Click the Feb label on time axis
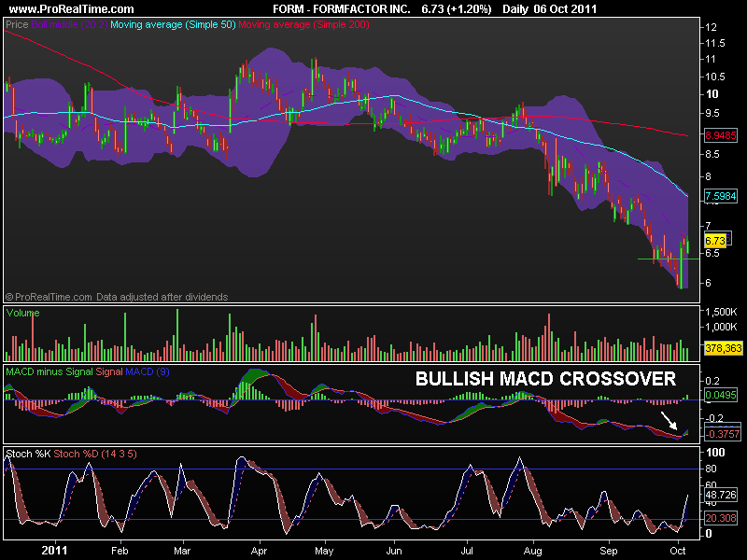The width and height of the screenshot is (747, 560). pyautogui.click(x=120, y=551)
